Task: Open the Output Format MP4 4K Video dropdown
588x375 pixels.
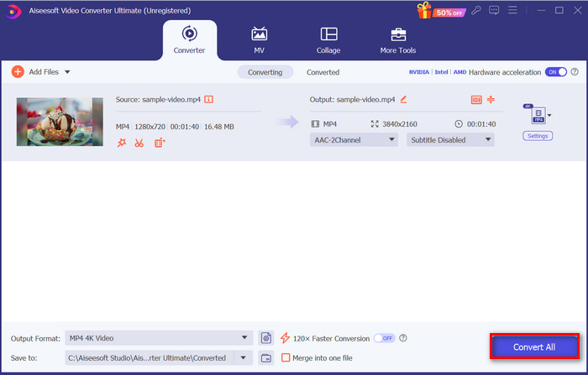Action: 159,338
